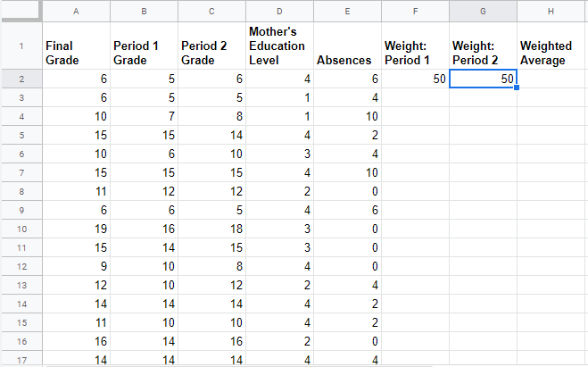This screenshot has width=588, height=367.
Task: Select empty cell G3 under Weight: Period 2
Action: pyautogui.click(x=483, y=97)
